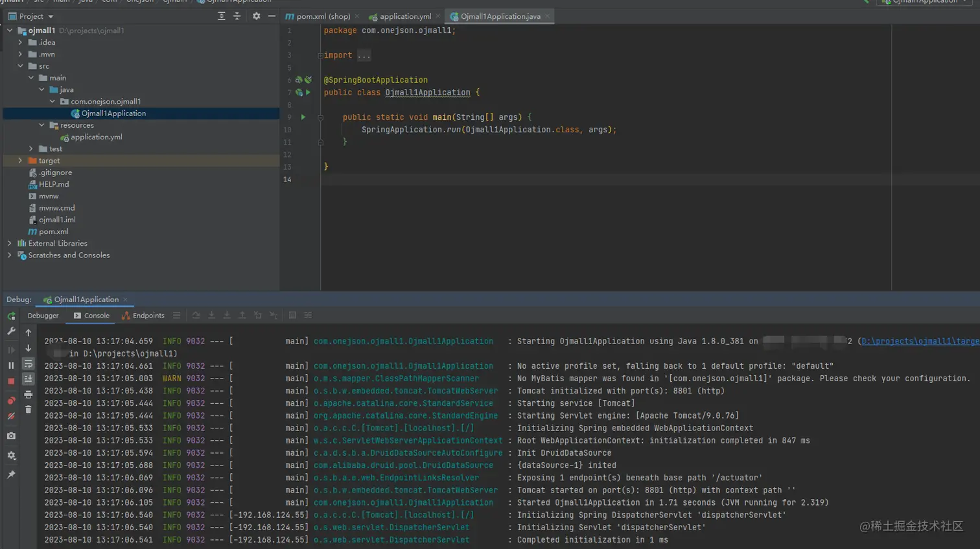Click the Step Over debugger icon
The height and width of the screenshot is (549, 980).
196,316
